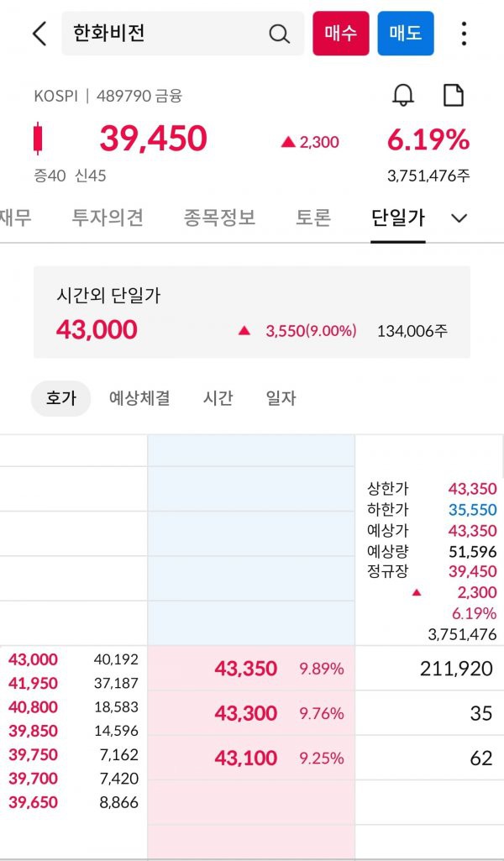Open the three-dot more options menu

point(464,34)
